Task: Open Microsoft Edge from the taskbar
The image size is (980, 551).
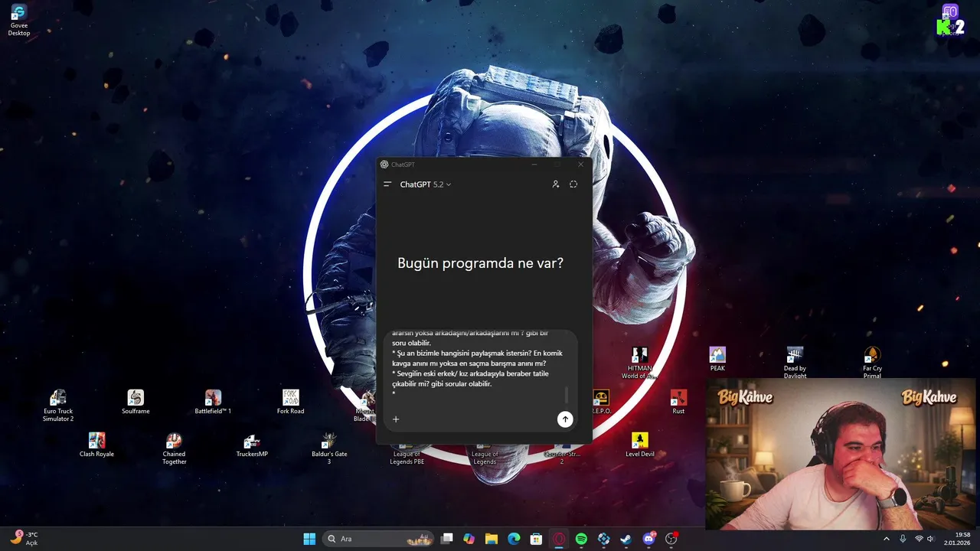Action: 514,539
